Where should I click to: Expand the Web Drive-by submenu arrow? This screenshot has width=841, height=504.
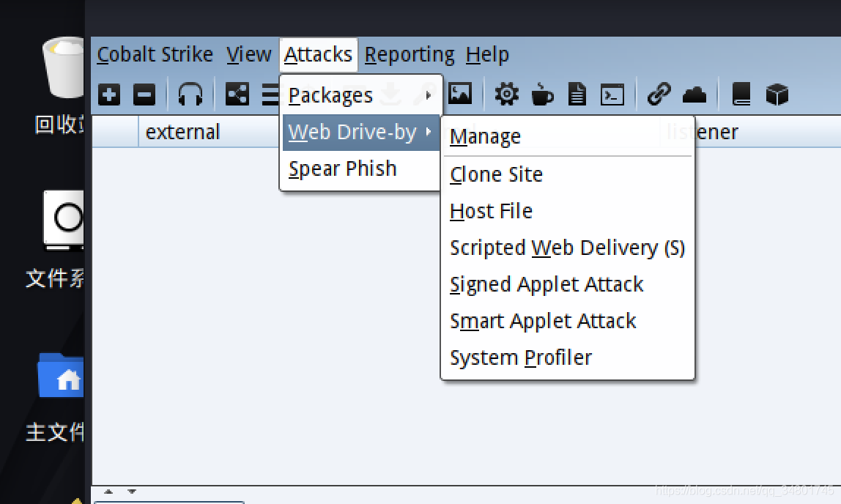428,131
